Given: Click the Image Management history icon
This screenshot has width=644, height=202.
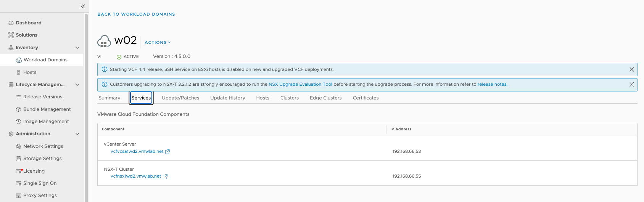Looking at the screenshot, I should click(18, 122).
